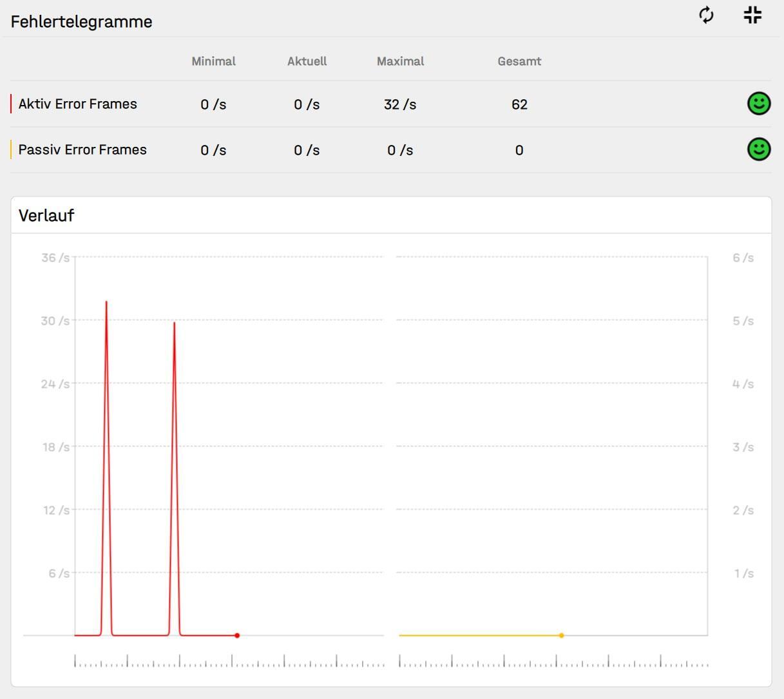Screen dimensions: 784x699
Task: Select the Minimal column header
Action: [213, 61]
